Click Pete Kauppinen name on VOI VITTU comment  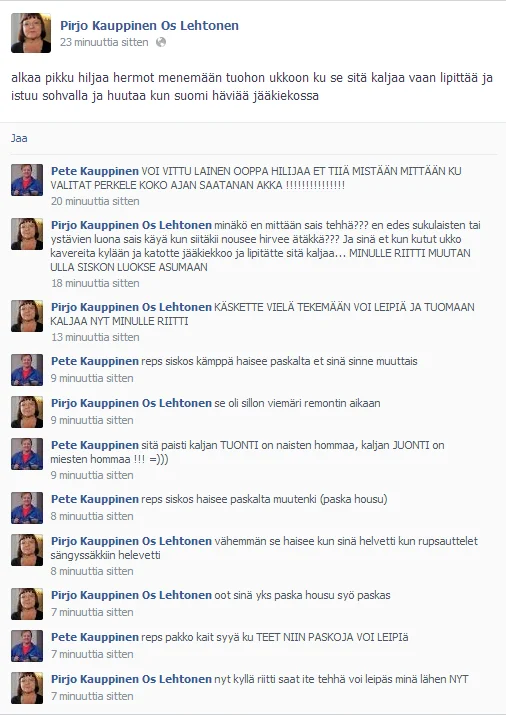(x=95, y=171)
